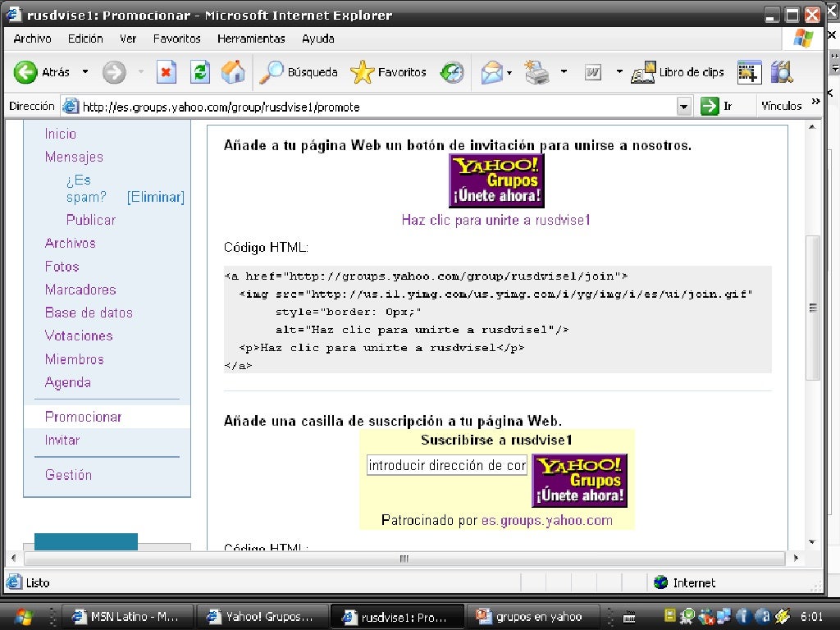Screen dimensions: 840x630
Task: Edit the page with the Word icon
Action: (592, 72)
